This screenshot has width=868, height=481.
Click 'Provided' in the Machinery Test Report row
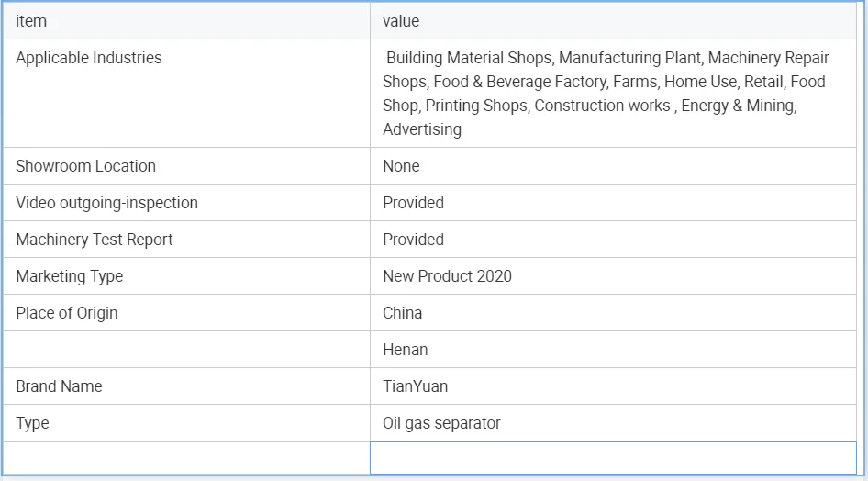tap(413, 240)
